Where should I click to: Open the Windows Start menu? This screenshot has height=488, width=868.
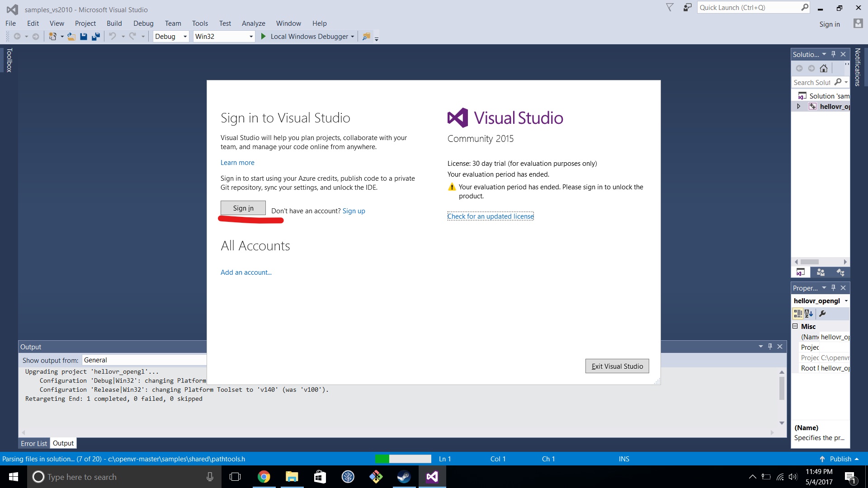point(14,477)
